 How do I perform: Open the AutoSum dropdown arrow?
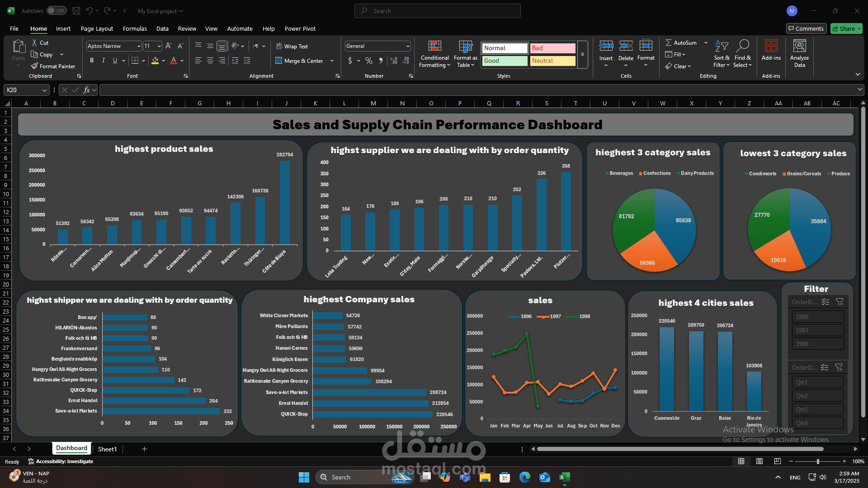[706, 42]
